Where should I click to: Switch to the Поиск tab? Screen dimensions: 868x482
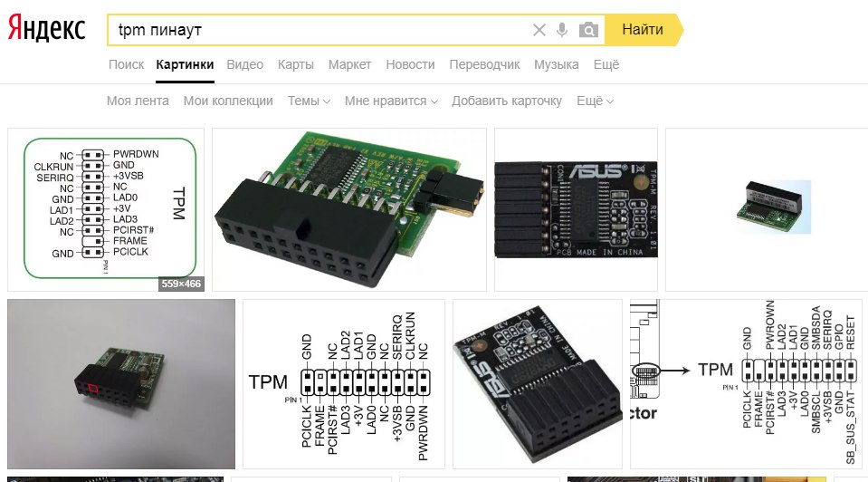coord(126,65)
